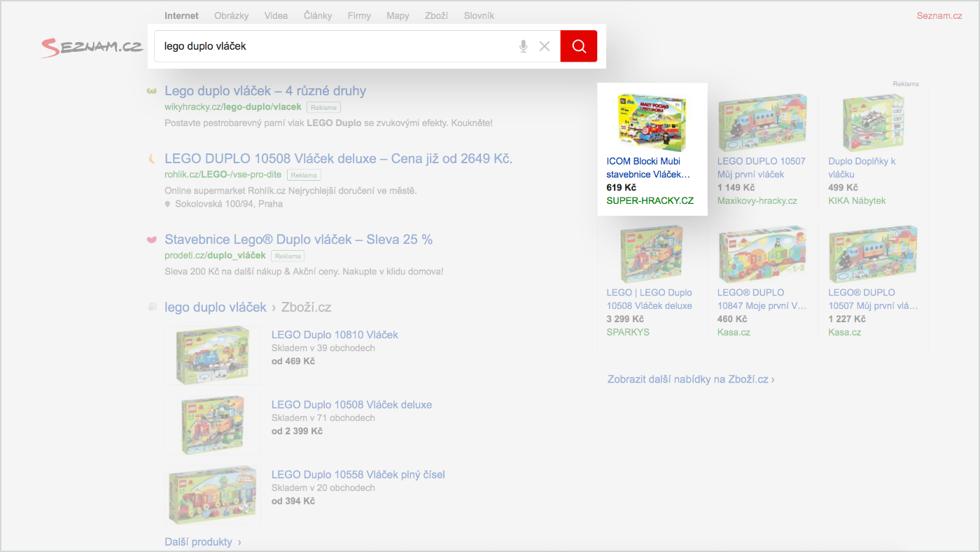Open 'Lego duplo vláček – 4 různé druhy' result
This screenshot has width=980, height=552.
265,90
